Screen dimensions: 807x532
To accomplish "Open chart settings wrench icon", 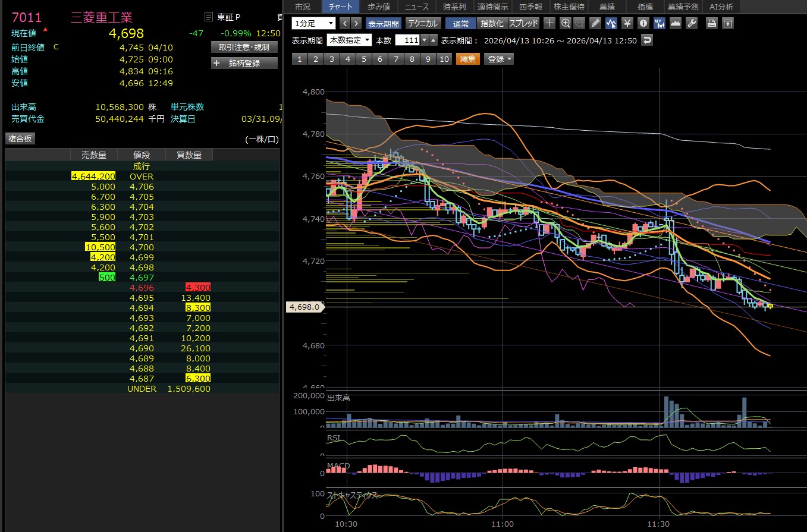I will (x=691, y=23).
